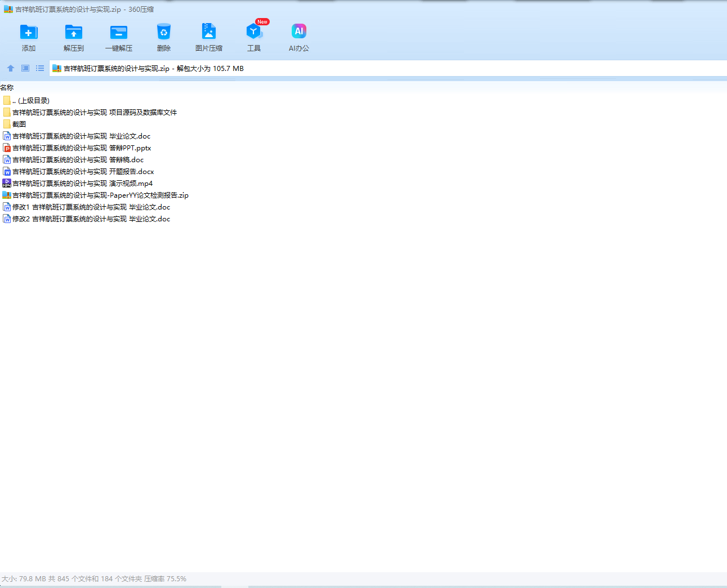Screen dimensions: 727x588
Task: Click the folder icon of 项目源码及数据库文件
Action: (7, 112)
